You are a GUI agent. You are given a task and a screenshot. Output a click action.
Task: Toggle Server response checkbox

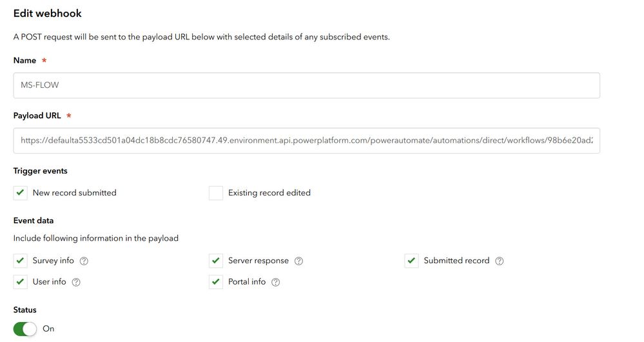click(216, 261)
